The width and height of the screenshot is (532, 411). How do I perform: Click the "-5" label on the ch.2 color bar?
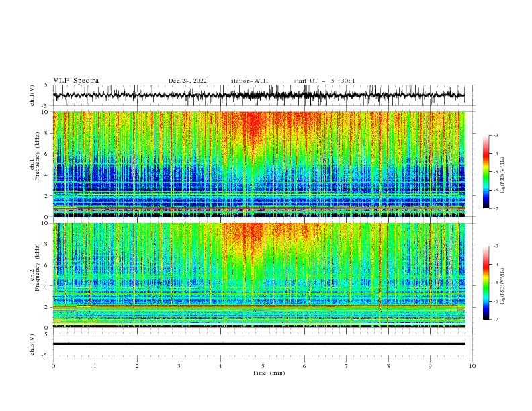(x=495, y=283)
